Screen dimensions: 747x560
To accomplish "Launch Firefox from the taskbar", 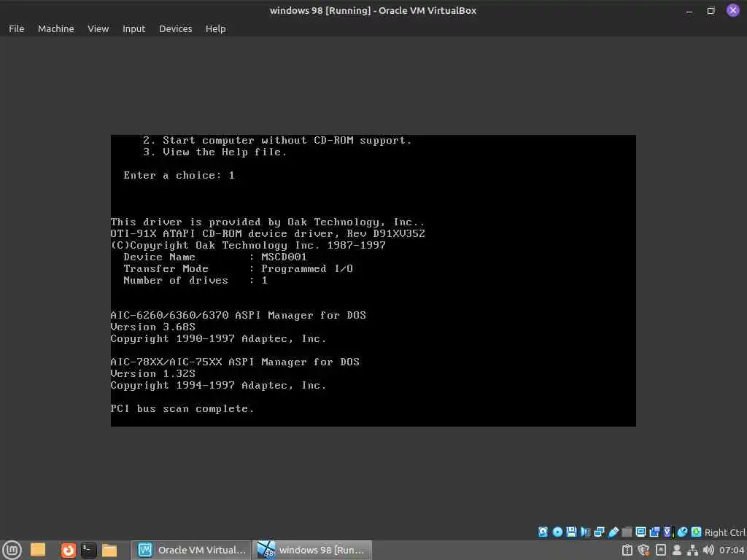I will (x=69, y=550).
